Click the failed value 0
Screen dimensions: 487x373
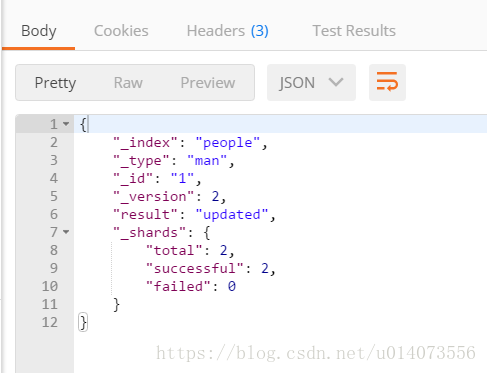pos(232,287)
